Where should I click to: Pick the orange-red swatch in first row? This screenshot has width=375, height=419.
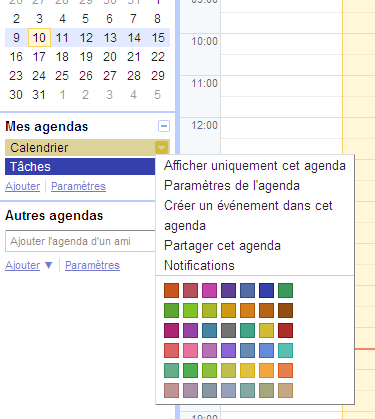pos(171,290)
